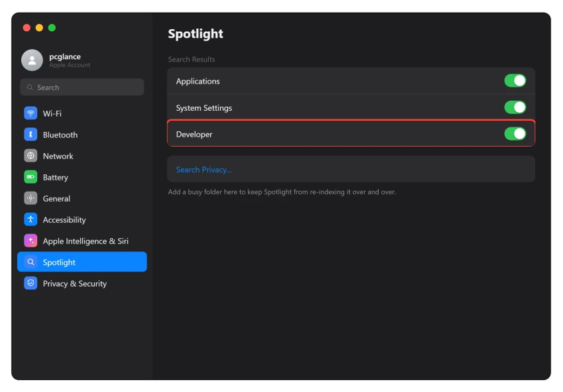Click the Bluetooth sidebar icon
The width and height of the screenshot is (563, 392).
pos(31,135)
